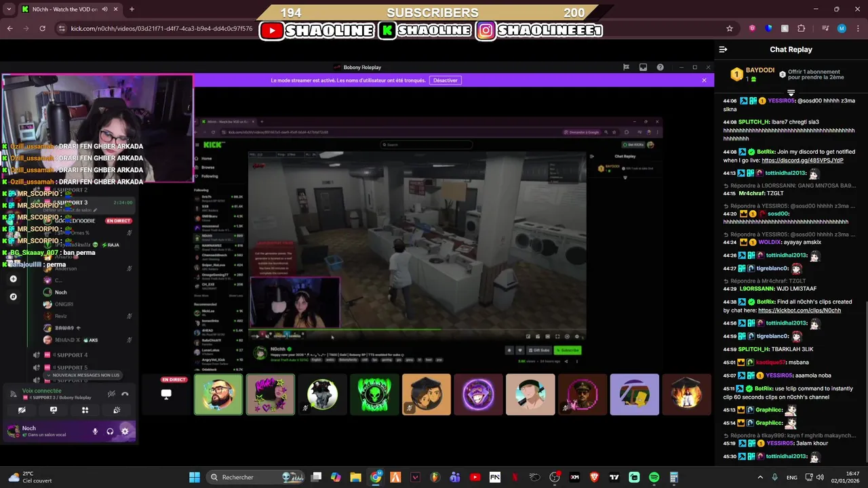
Task: Click the BAYDODI top gifter name
Action: tap(760, 70)
